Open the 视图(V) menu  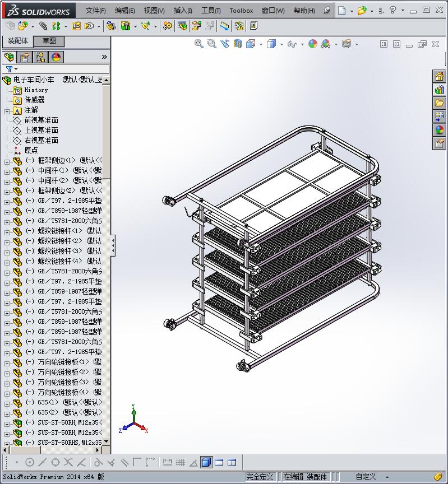[154, 11]
